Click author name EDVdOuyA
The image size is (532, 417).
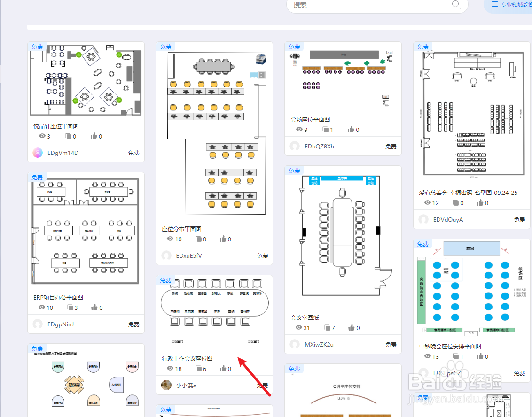point(448,220)
